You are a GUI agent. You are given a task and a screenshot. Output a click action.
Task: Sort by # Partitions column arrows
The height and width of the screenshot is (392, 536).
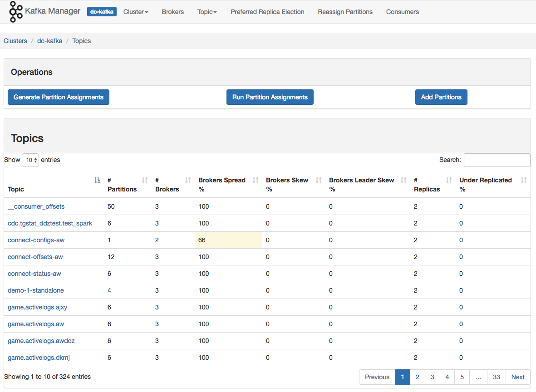145,181
